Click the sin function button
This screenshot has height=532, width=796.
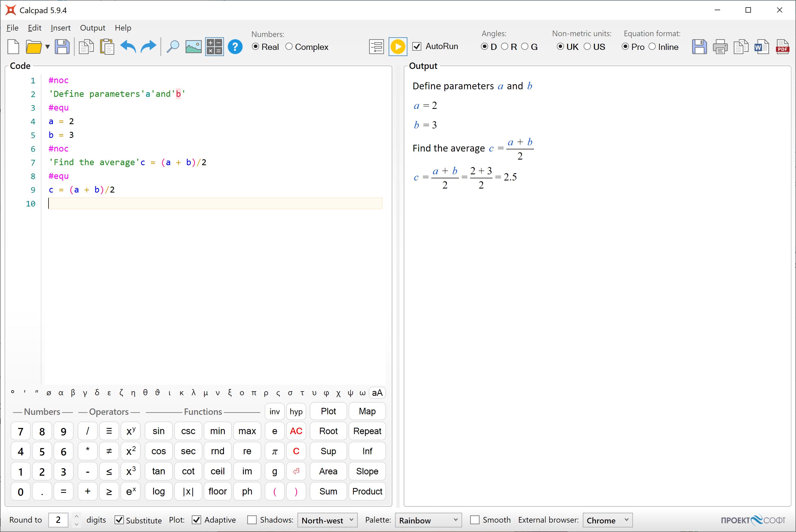click(x=158, y=431)
